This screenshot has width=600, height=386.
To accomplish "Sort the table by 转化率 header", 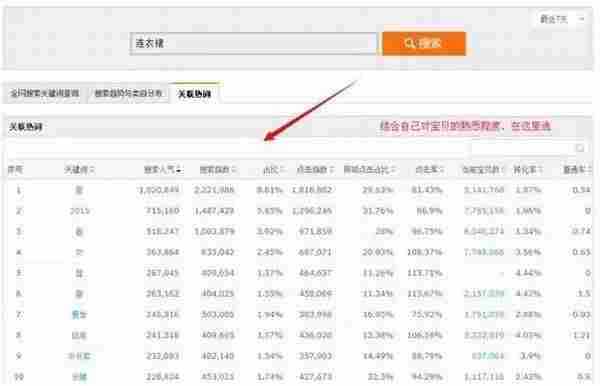I will (528, 169).
